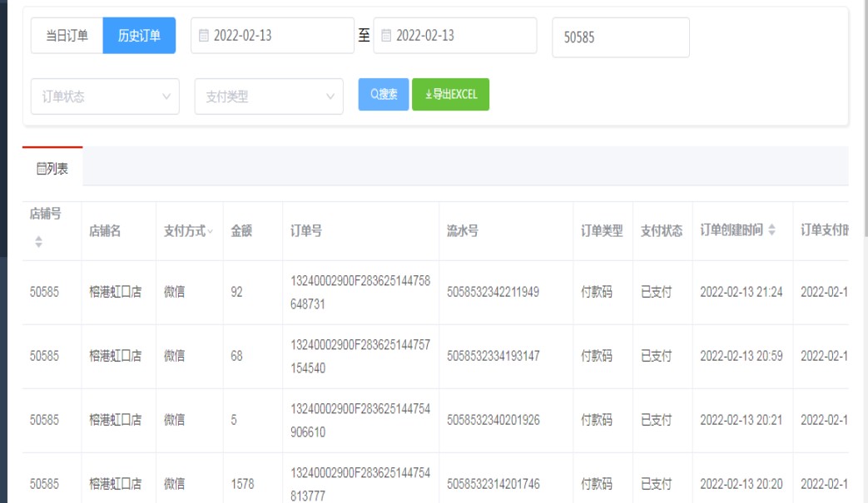868x503 pixels.
Task: Click sort arrows under 店铺号 header
Action: 38,242
